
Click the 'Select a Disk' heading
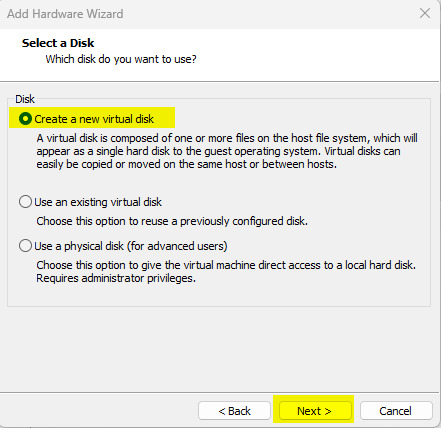pyautogui.click(x=58, y=43)
